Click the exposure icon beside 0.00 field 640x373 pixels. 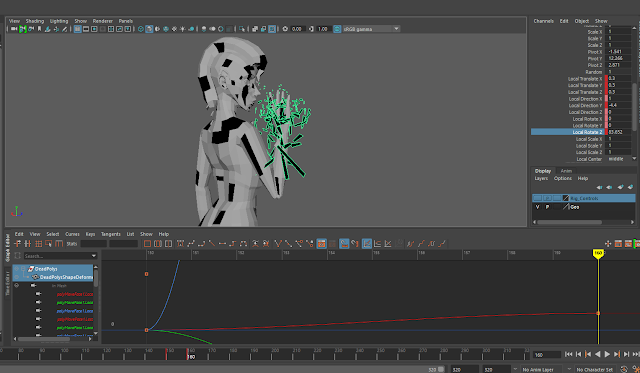(x=285, y=29)
